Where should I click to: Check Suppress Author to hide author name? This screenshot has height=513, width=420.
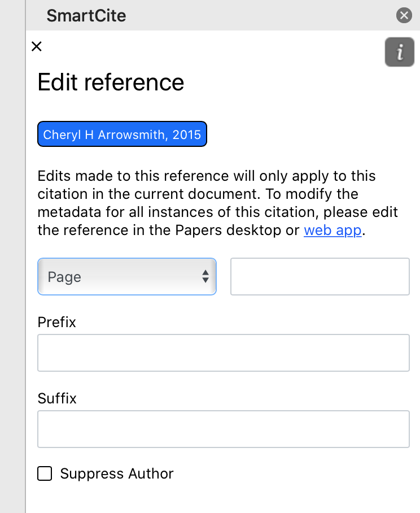click(45, 473)
